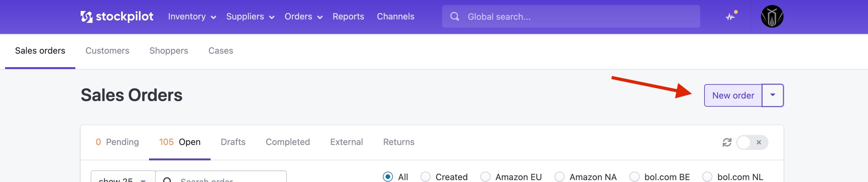Show Pending orders tab
The height and width of the screenshot is (182, 868).
point(117,142)
